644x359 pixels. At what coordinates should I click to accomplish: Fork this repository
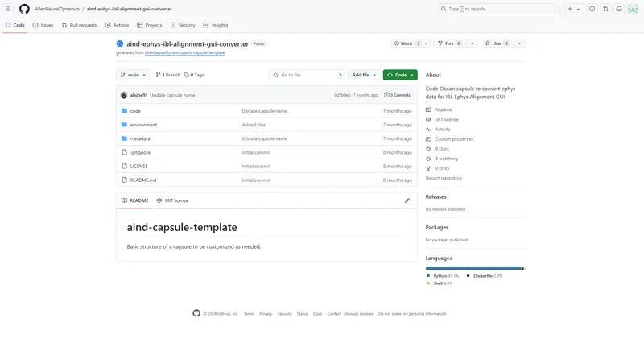pyautogui.click(x=450, y=43)
